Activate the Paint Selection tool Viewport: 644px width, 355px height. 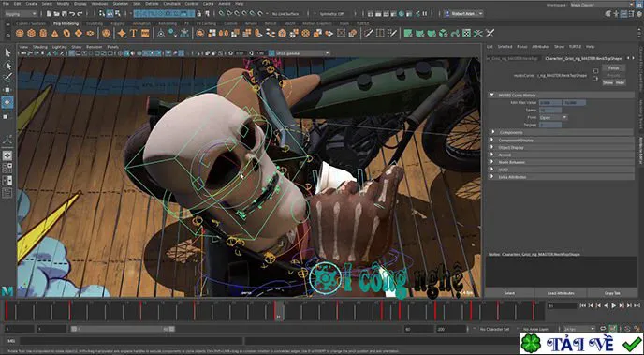coord(7,77)
